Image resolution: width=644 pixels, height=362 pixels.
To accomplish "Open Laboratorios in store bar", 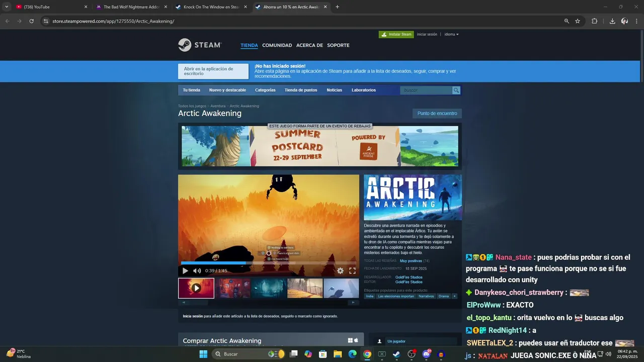I will (364, 90).
